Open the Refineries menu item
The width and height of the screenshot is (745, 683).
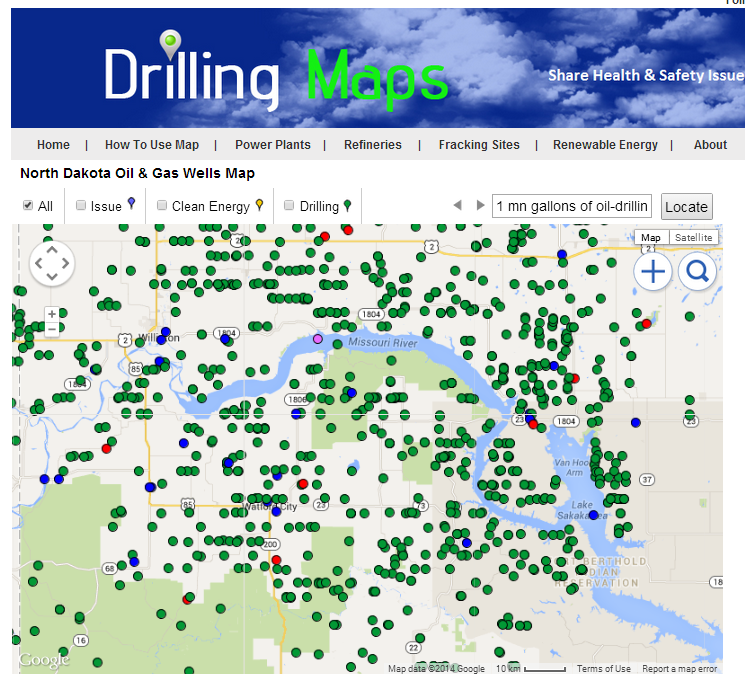coord(372,144)
